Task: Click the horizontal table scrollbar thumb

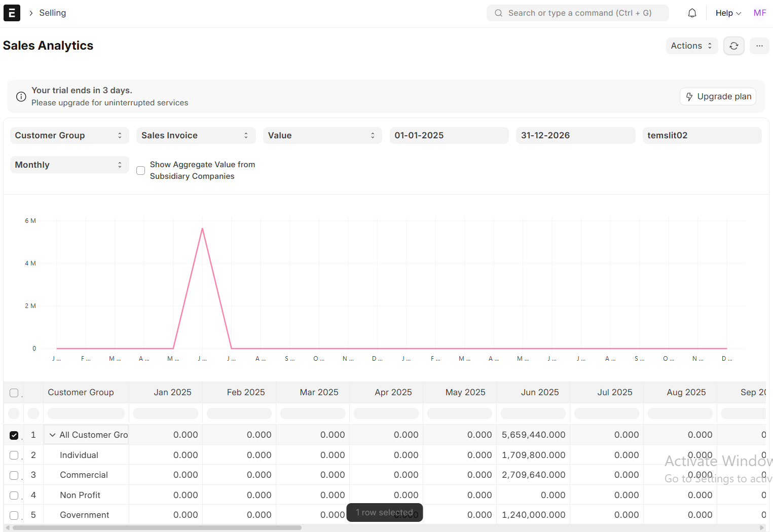Action: click(x=157, y=528)
